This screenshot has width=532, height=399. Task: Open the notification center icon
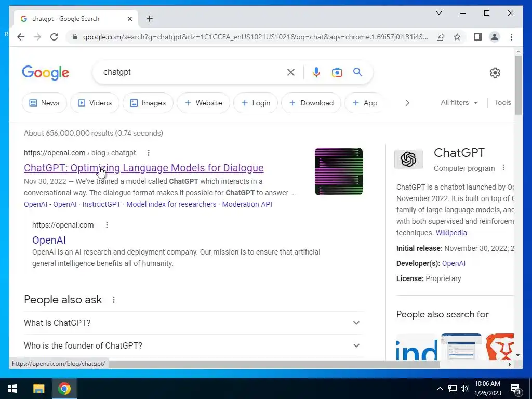[x=516, y=390]
